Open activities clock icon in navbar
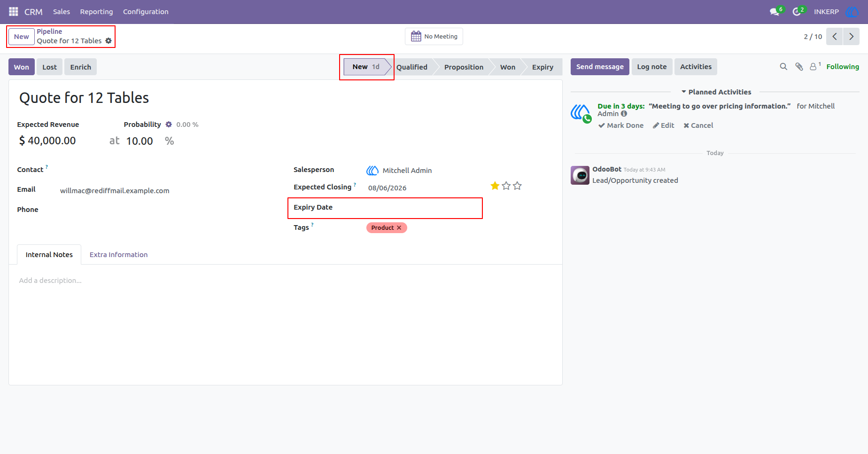The width and height of the screenshot is (868, 454). coord(797,11)
